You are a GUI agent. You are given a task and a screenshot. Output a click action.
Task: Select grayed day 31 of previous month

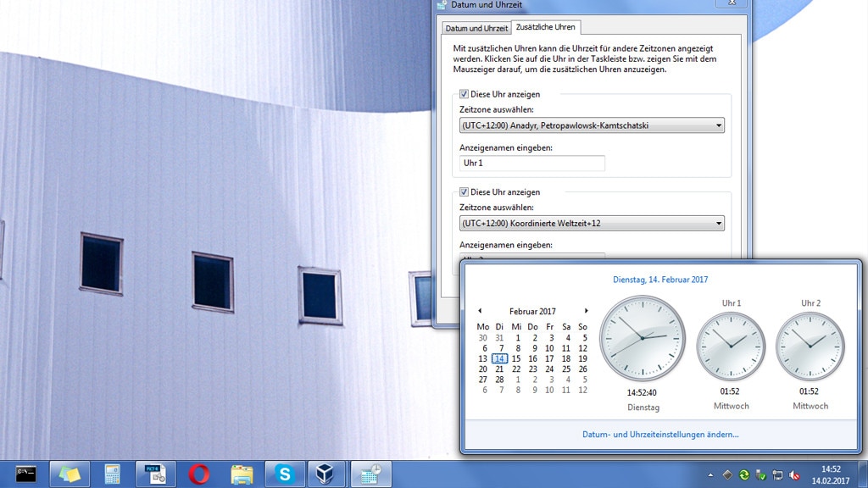(499, 337)
